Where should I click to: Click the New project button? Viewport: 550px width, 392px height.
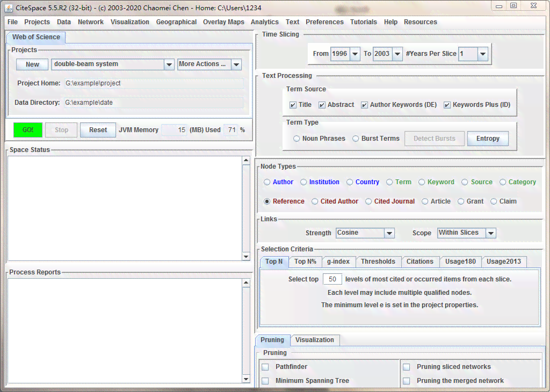click(32, 64)
